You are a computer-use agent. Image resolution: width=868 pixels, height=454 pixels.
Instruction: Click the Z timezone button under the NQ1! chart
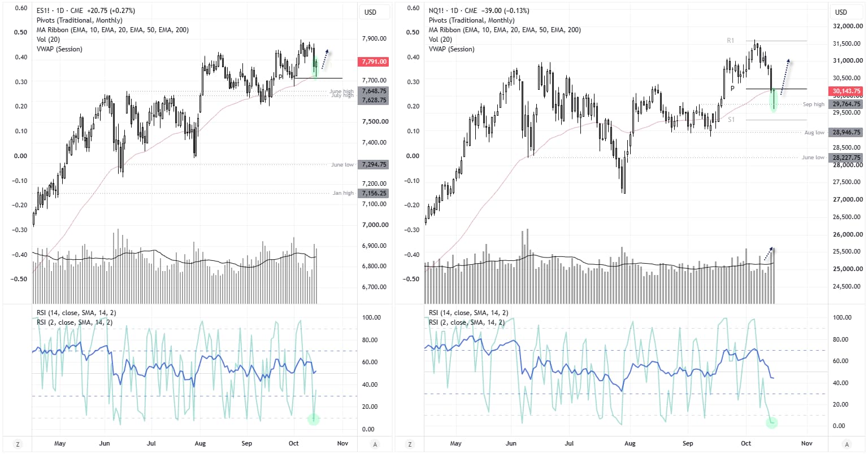coord(410,444)
